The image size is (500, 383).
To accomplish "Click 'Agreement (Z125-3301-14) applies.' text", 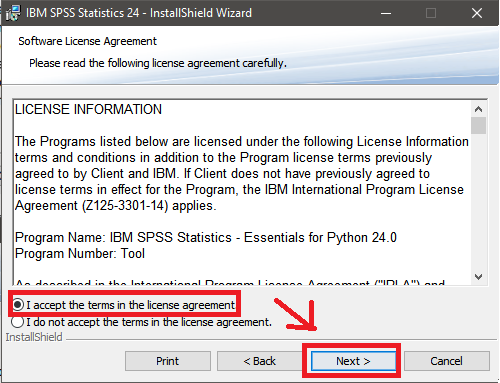I will [116, 206].
